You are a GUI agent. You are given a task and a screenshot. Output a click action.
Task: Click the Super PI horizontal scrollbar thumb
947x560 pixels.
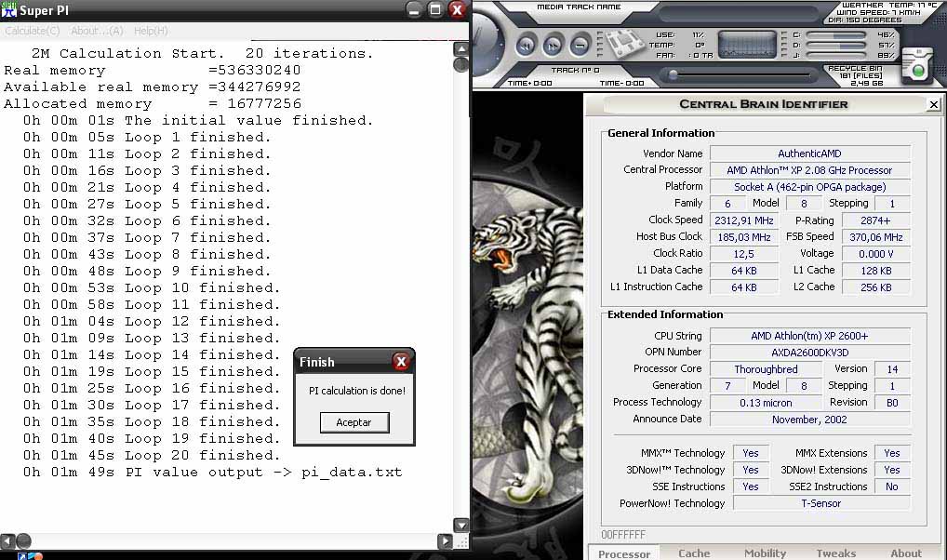point(23,541)
